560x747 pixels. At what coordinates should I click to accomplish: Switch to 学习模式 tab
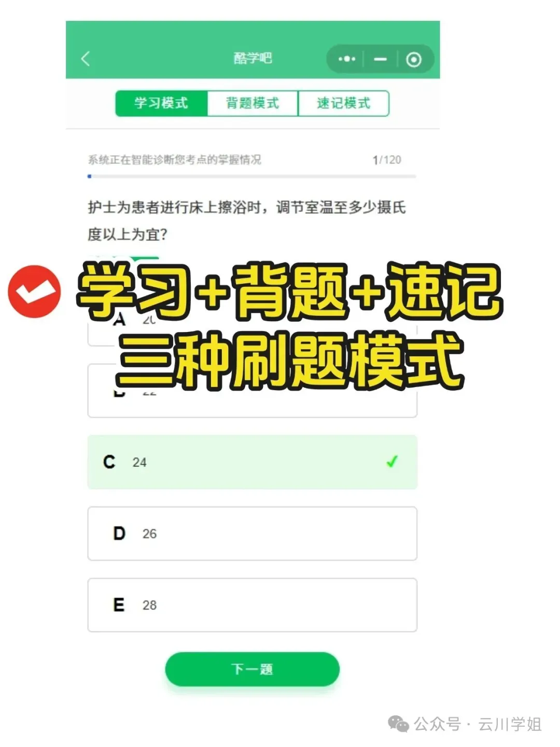pyautogui.click(x=161, y=103)
